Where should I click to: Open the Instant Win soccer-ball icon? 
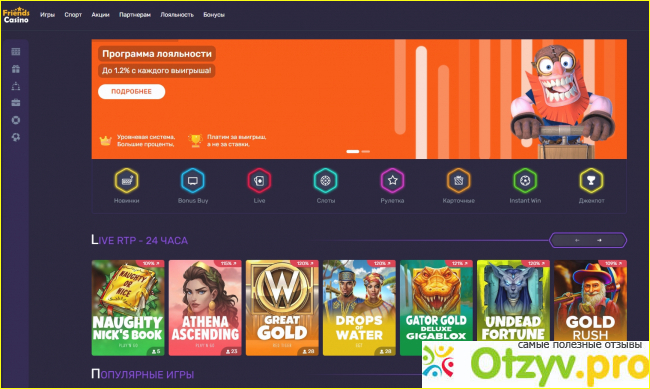click(525, 181)
